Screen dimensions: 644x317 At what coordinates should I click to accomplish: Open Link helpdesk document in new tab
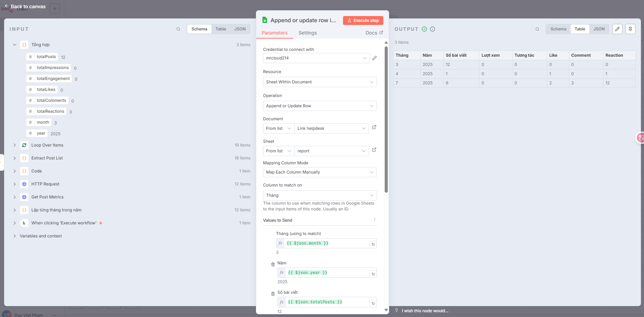coord(374,127)
